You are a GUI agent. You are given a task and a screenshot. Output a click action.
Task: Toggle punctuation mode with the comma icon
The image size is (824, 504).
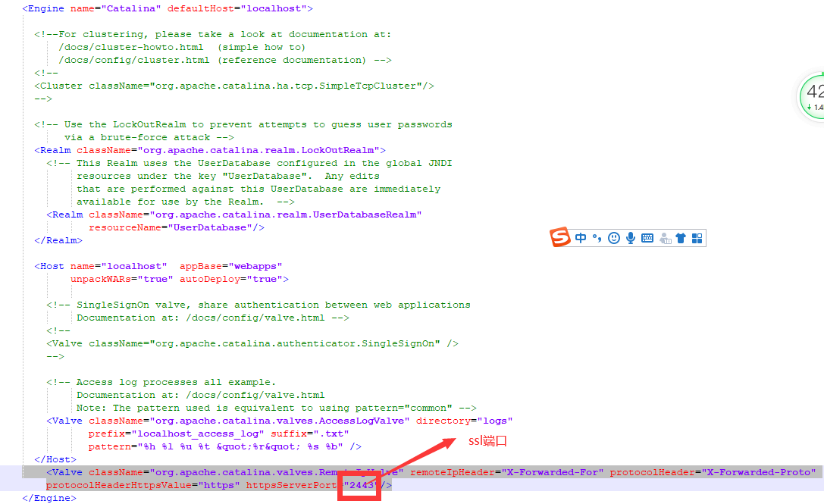tap(597, 237)
